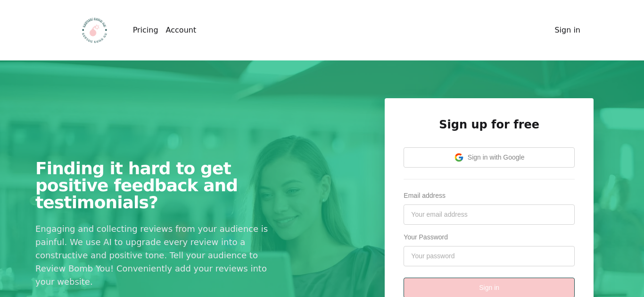Click the 'Your Password' field label
This screenshot has width=644, height=297.
pos(426,237)
